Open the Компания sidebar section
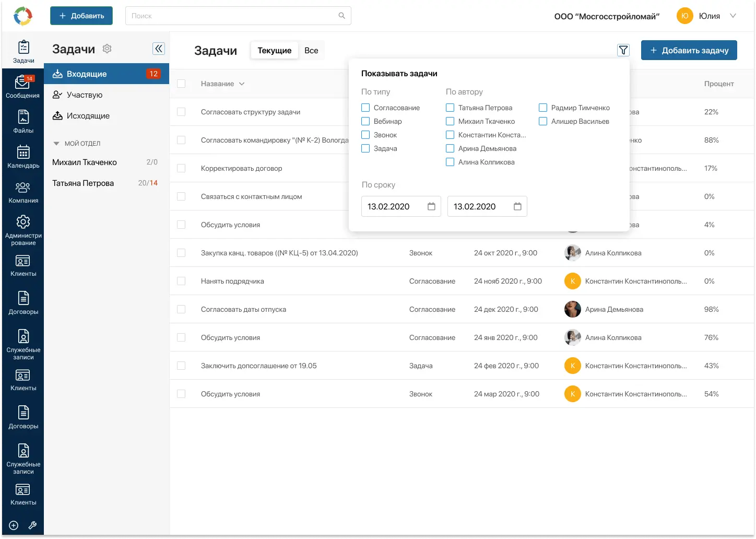The image size is (756, 539). coord(23,192)
